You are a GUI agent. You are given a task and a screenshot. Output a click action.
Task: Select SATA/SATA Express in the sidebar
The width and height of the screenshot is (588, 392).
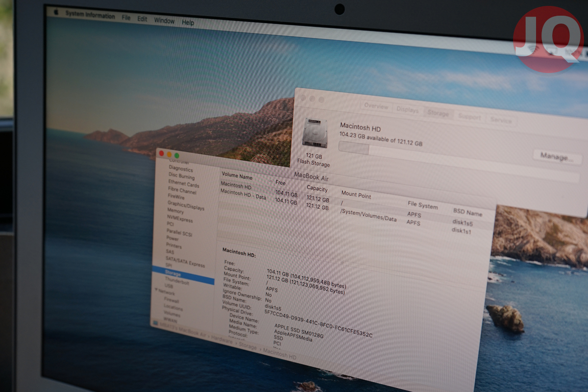pos(185,262)
